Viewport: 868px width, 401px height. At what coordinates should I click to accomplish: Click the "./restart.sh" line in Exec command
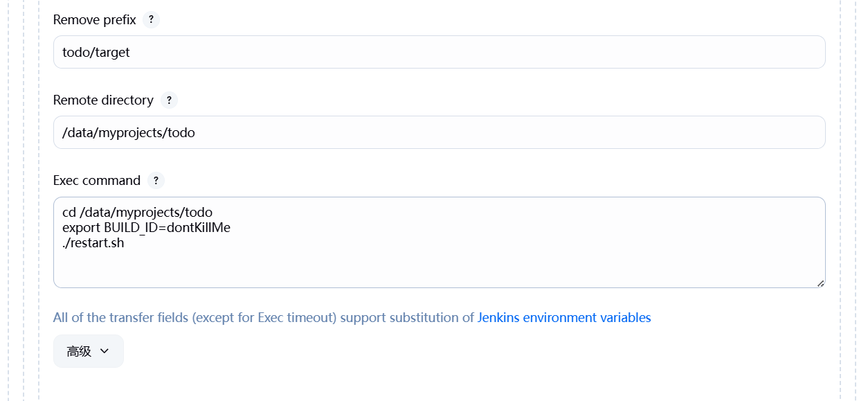click(x=93, y=244)
